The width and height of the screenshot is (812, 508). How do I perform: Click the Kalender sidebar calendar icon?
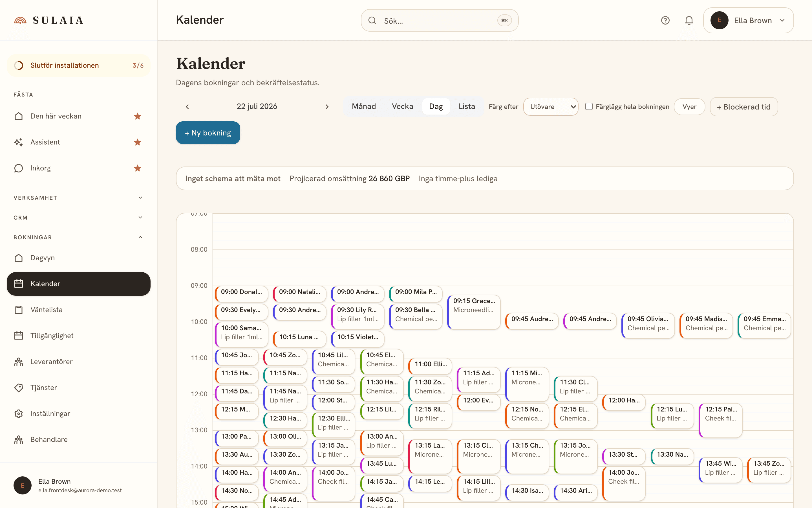coord(18,284)
